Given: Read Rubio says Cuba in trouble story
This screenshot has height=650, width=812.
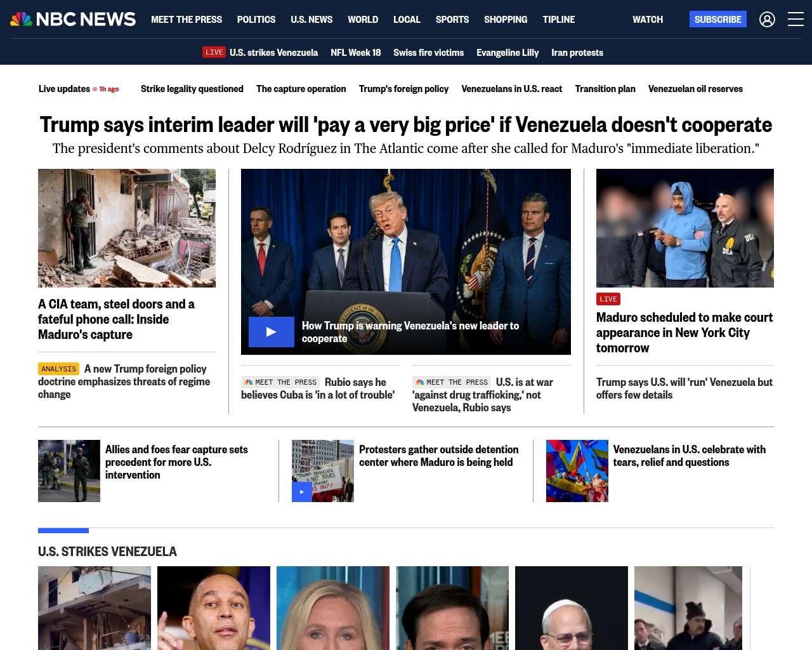Looking at the screenshot, I should (x=319, y=388).
